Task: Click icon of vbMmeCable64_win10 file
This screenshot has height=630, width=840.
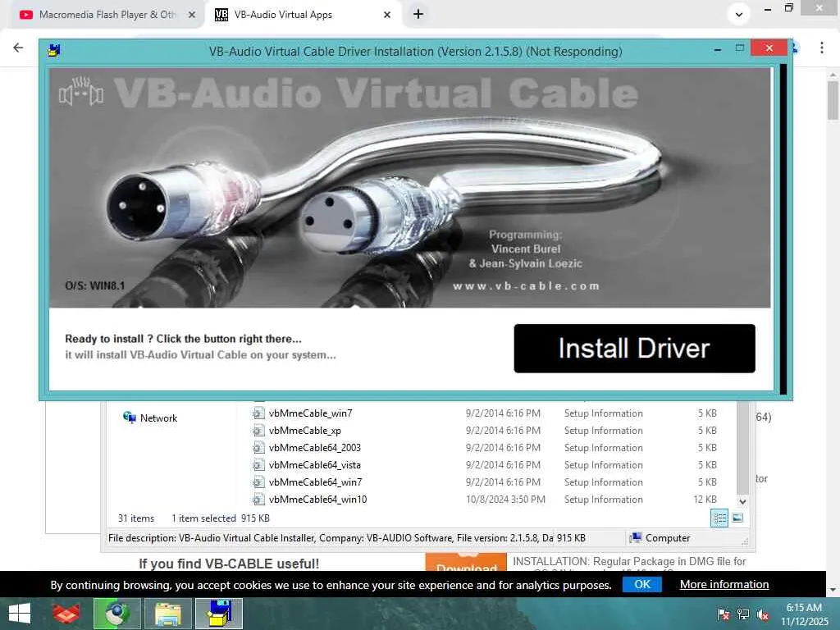Action: click(258, 499)
